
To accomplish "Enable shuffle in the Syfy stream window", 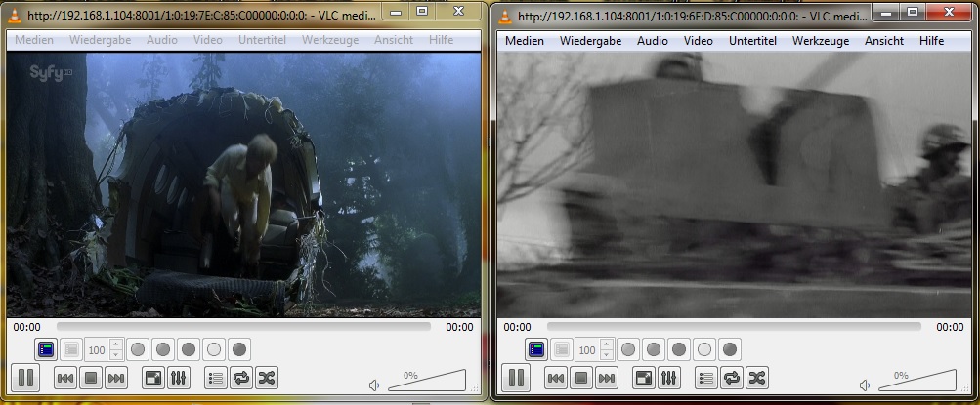I will (267, 378).
